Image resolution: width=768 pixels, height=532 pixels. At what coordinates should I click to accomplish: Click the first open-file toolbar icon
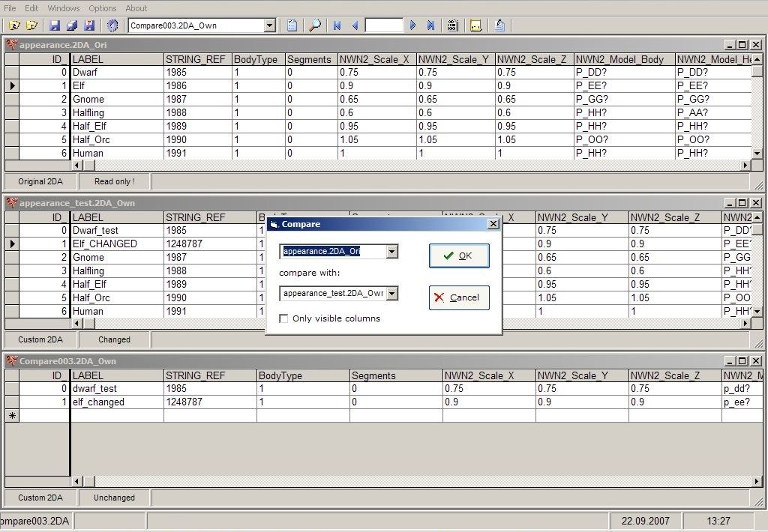(x=14, y=25)
